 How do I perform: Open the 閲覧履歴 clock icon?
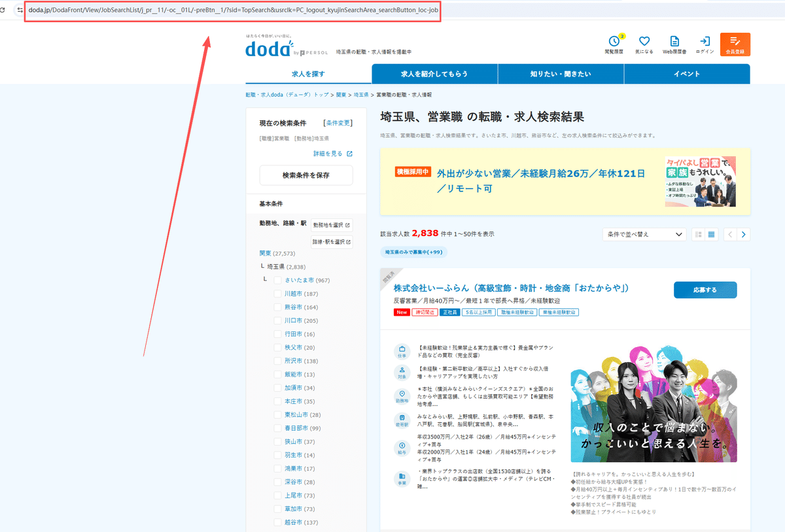[x=614, y=41]
